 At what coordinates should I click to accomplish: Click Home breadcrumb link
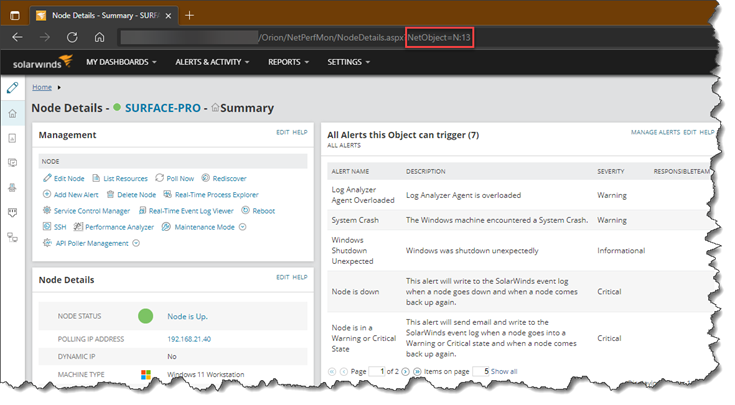(x=42, y=87)
